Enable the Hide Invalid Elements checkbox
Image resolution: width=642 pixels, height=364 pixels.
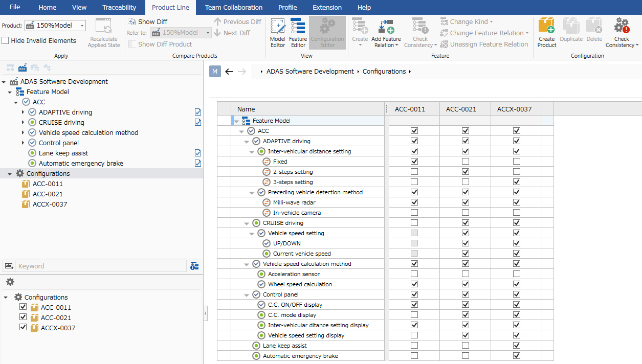point(6,41)
